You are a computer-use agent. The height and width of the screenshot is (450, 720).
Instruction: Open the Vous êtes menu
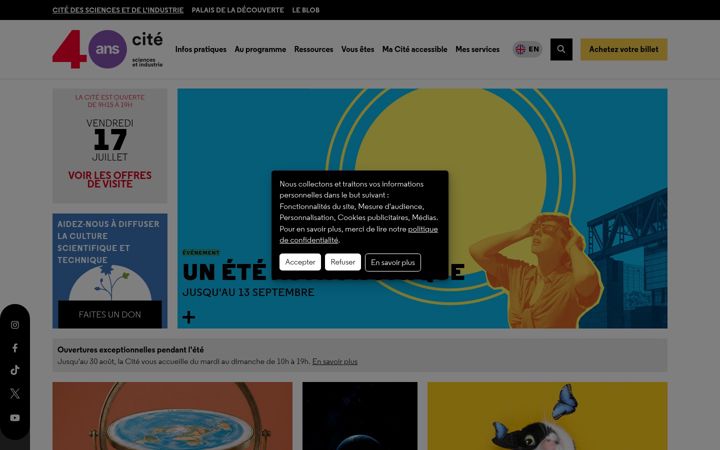358,49
